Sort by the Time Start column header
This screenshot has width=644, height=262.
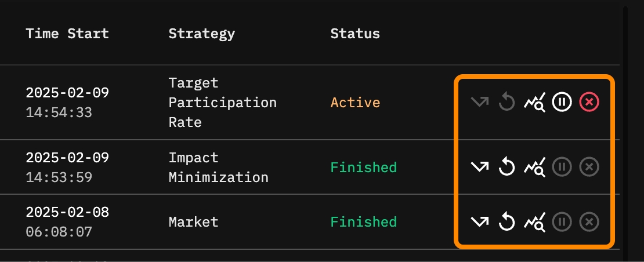click(67, 34)
